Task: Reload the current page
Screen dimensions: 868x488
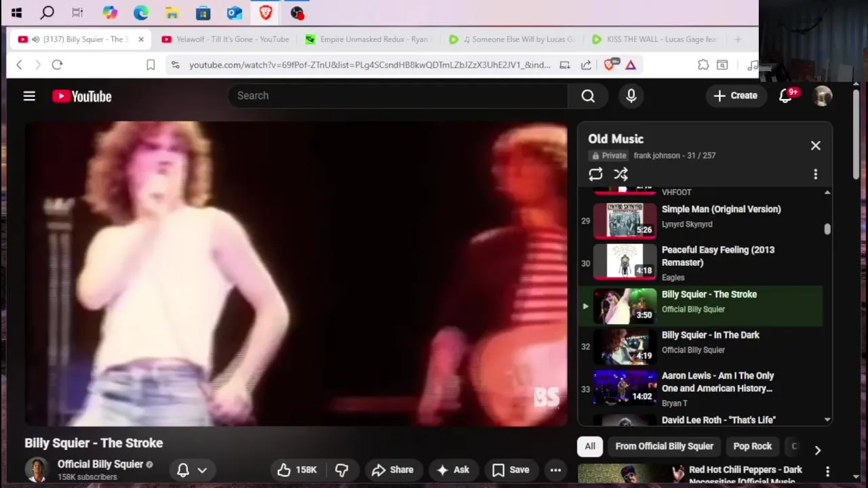Action: [57, 65]
